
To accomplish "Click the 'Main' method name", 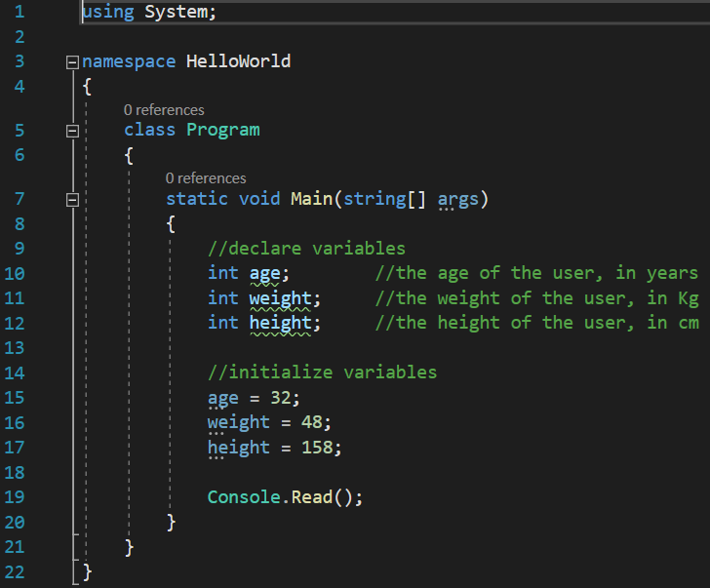I will click(311, 199).
